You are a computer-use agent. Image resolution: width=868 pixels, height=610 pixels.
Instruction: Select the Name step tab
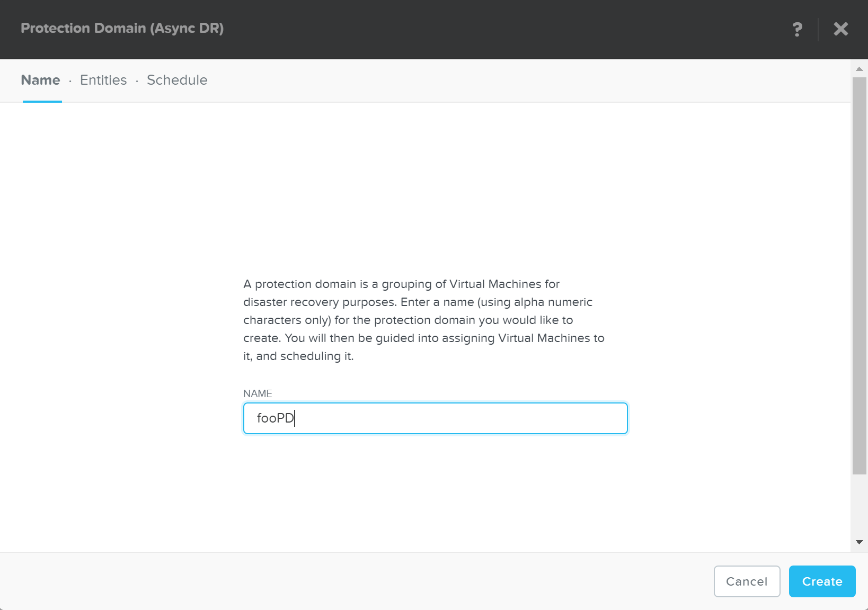pyautogui.click(x=40, y=80)
